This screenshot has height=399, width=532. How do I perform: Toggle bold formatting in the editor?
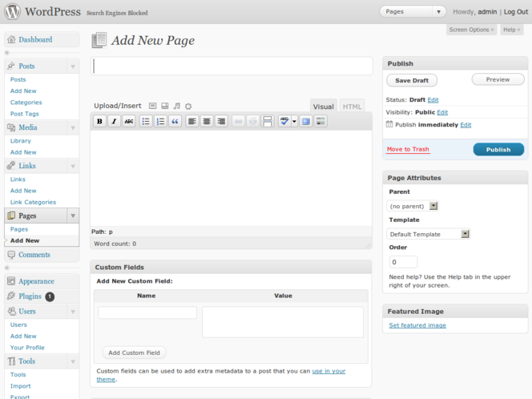point(100,121)
